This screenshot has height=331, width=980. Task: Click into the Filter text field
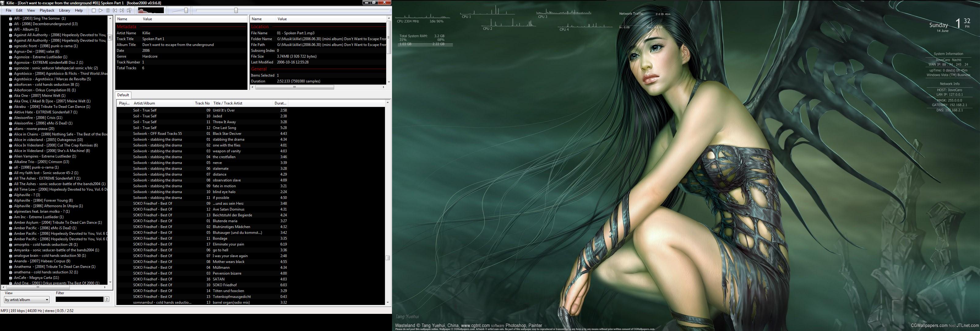[80, 299]
